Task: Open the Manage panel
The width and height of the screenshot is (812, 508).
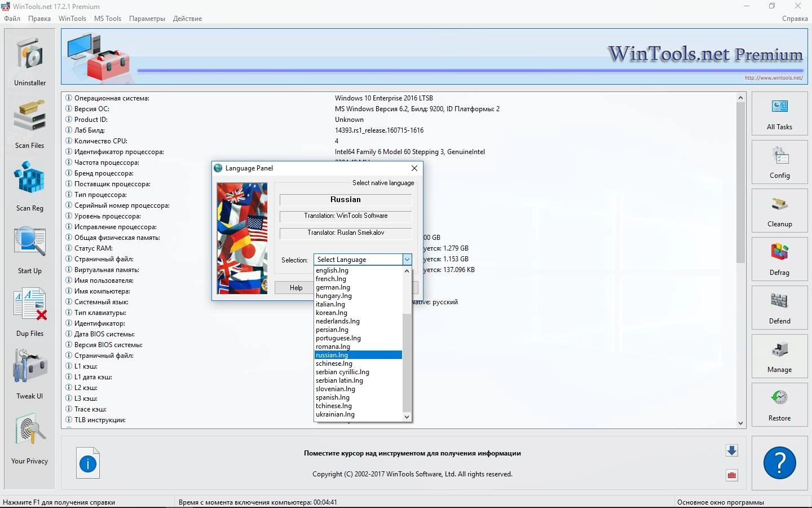Action: (x=779, y=357)
